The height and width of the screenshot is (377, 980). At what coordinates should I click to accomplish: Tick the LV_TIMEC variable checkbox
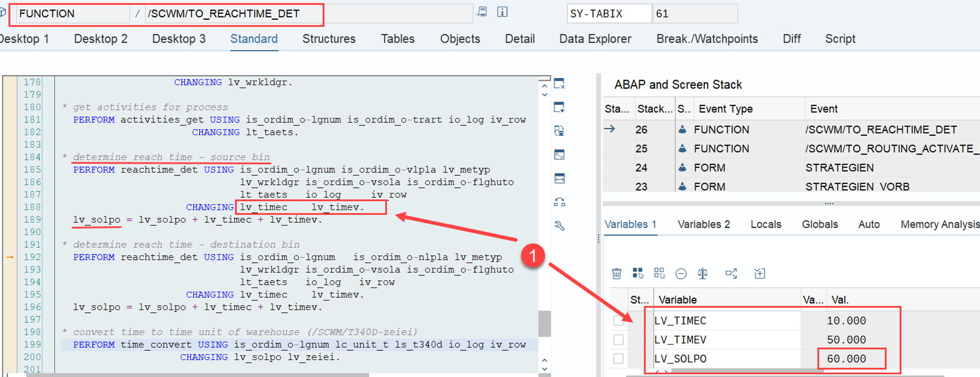click(x=618, y=320)
